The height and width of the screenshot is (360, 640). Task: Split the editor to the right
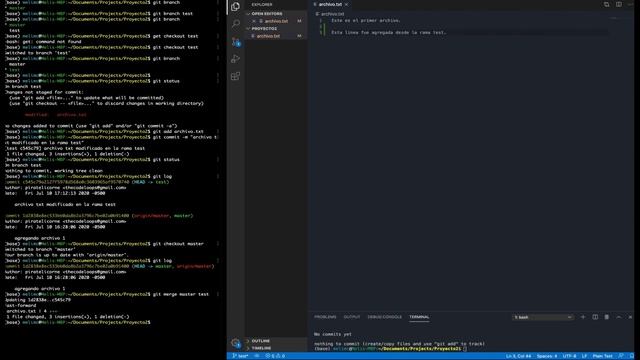tap(619, 4)
